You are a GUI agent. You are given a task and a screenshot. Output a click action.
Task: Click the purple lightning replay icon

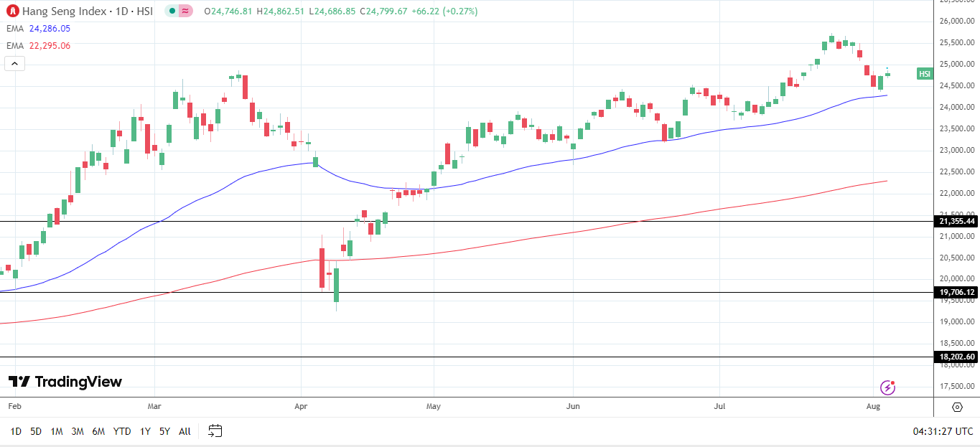(x=888, y=387)
